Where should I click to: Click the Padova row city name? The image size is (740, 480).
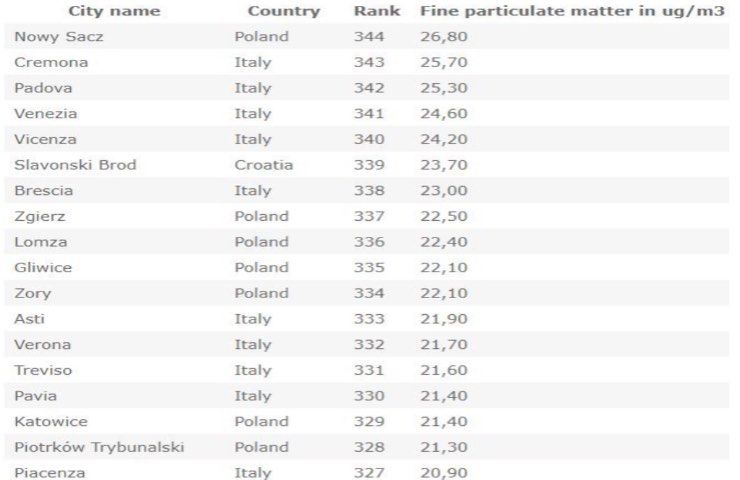point(43,88)
